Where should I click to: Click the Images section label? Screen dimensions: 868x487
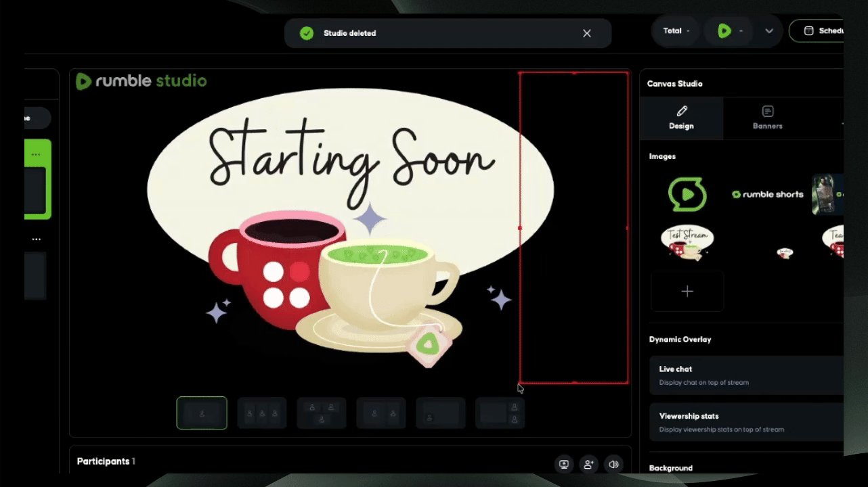click(x=662, y=156)
